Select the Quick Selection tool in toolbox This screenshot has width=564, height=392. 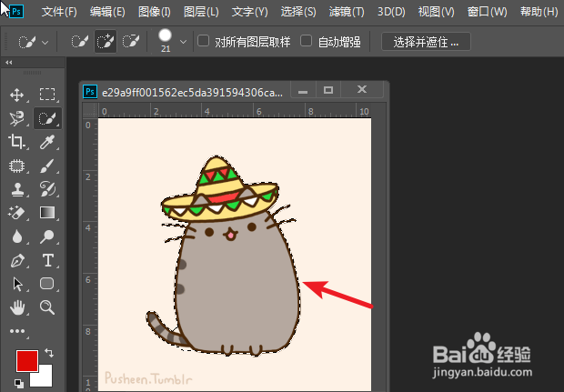47,118
